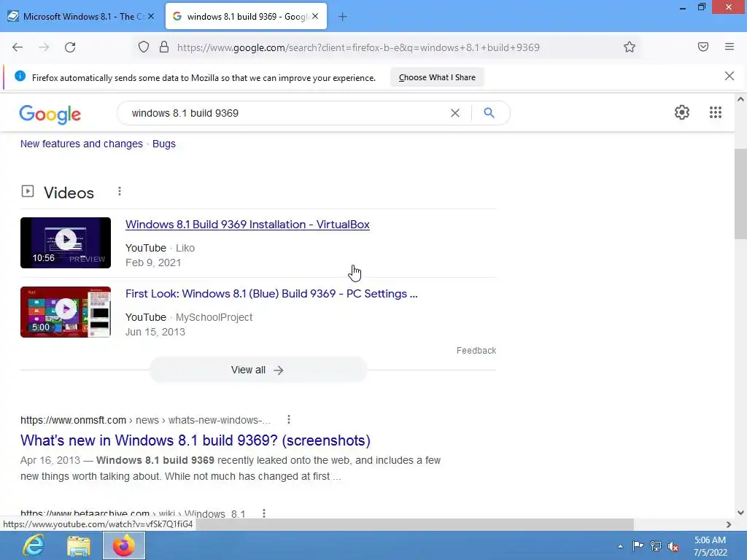
Task: Click the betaarchive.com breadcrumb URL
Action: [133, 514]
